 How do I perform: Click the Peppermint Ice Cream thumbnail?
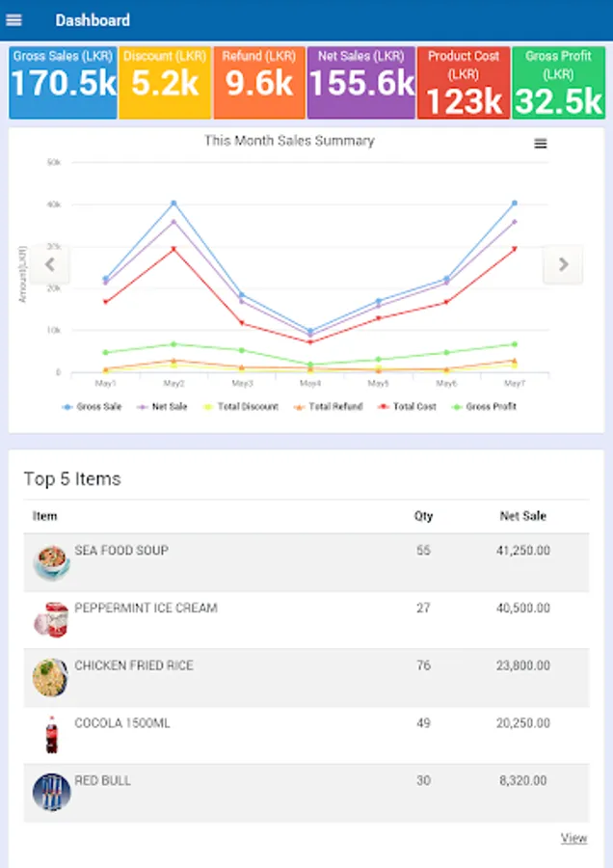click(51, 619)
